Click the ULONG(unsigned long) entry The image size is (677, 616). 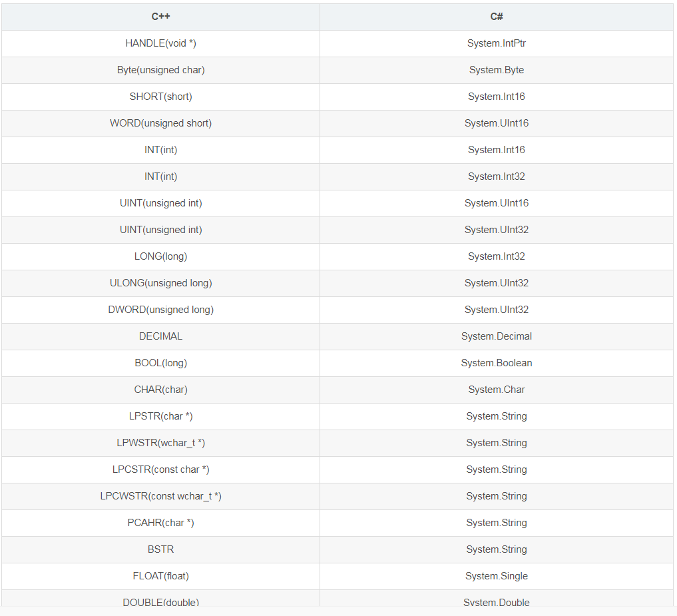click(x=160, y=284)
